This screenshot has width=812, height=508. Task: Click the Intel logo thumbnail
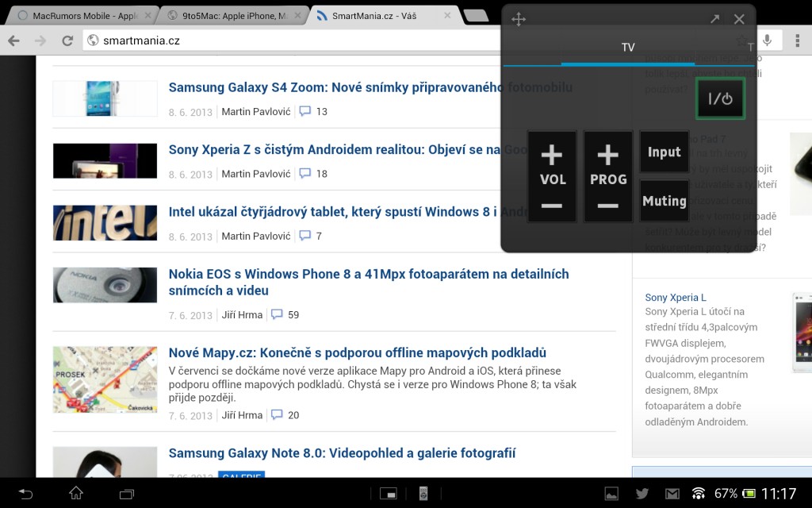pos(105,223)
